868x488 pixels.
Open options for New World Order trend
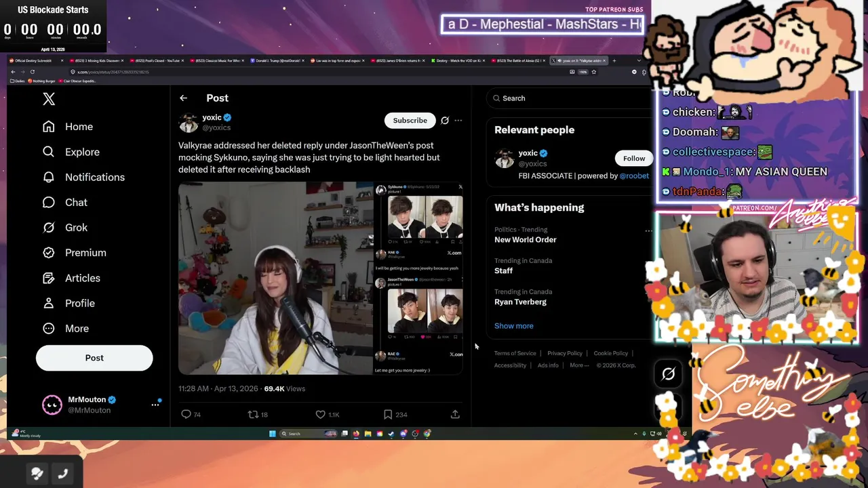point(648,230)
